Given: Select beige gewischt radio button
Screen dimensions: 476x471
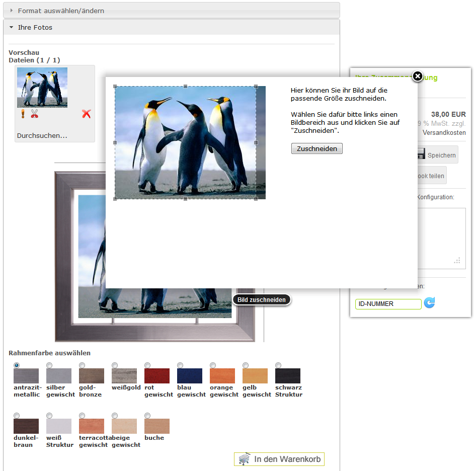Looking at the screenshot, I should 115,416.
